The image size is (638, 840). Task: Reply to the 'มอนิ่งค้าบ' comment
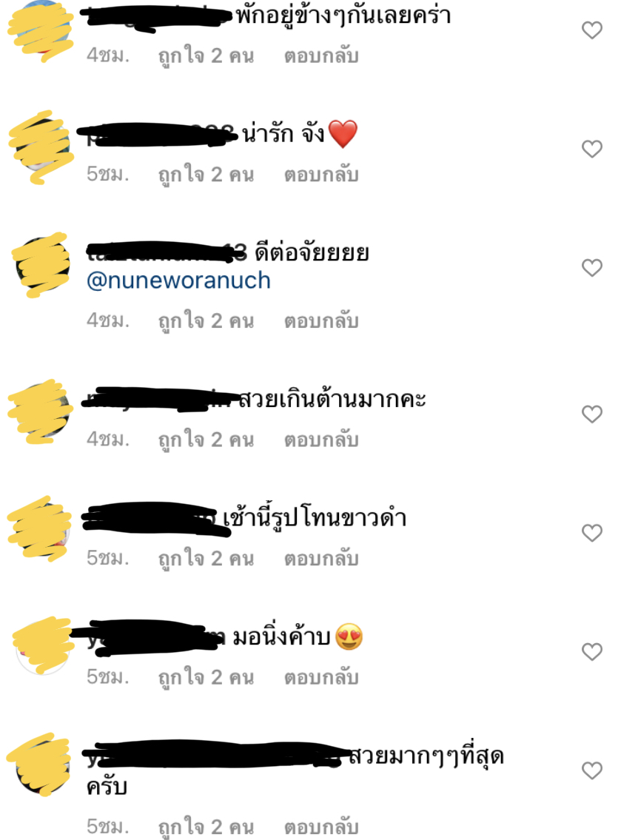click(321, 678)
